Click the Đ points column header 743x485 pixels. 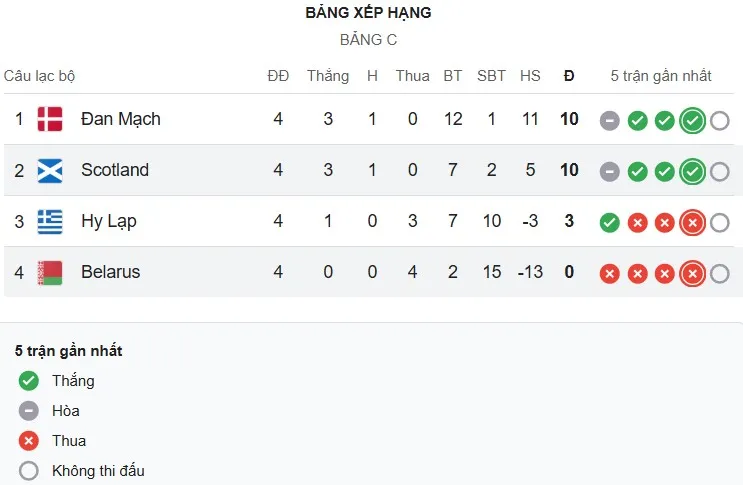[569, 76]
